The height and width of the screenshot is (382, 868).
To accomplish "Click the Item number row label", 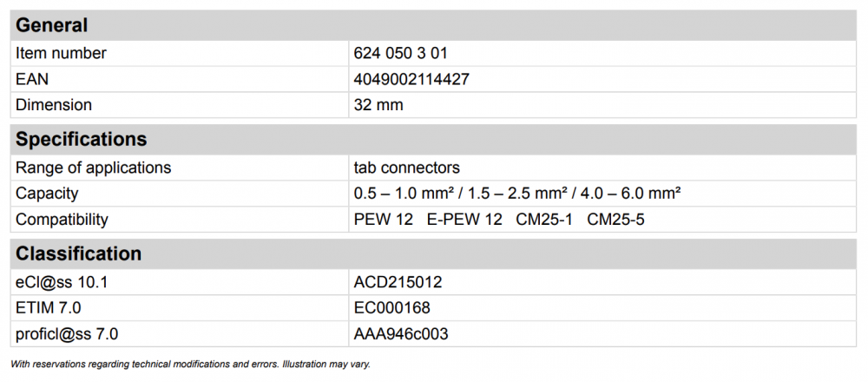I will [61, 53].
